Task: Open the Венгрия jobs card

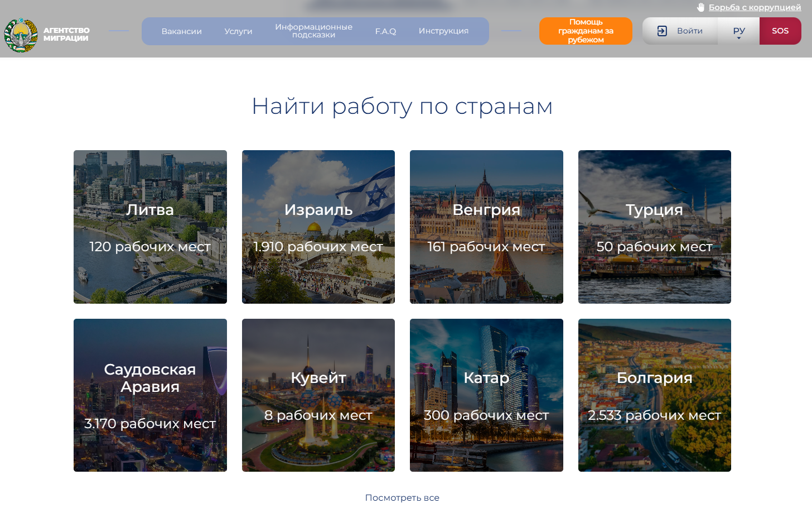Action: [x=486, y=227]
